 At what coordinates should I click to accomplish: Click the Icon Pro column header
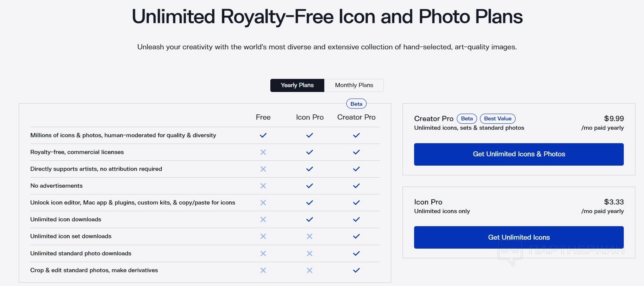pos(310,117)
